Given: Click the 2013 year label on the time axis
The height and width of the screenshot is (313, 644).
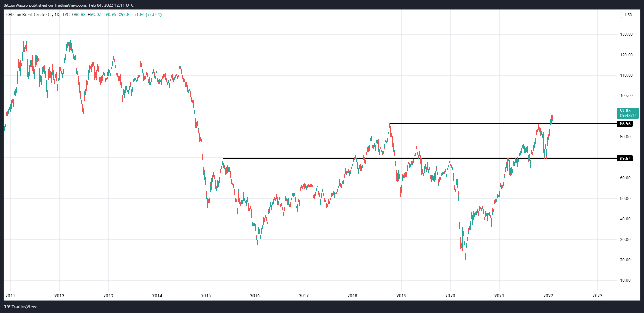Looking at the screenshot, I should [x=108, y=296].
